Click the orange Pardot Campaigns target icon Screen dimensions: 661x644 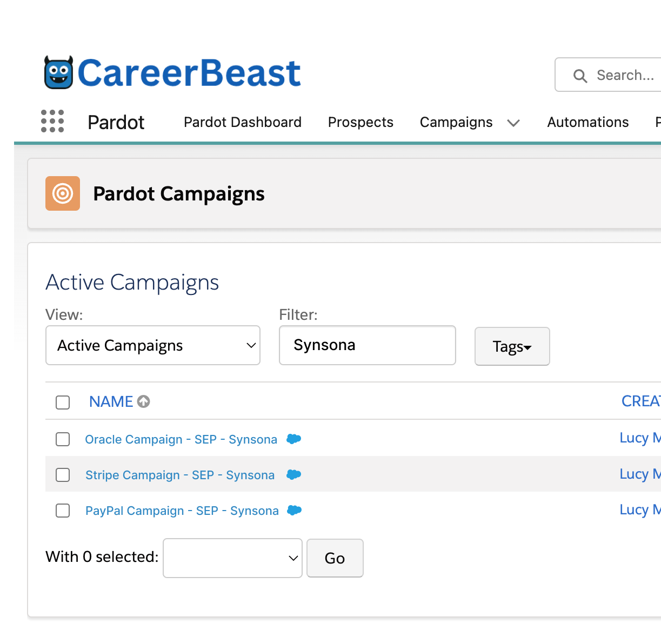[x=63, y=193]
